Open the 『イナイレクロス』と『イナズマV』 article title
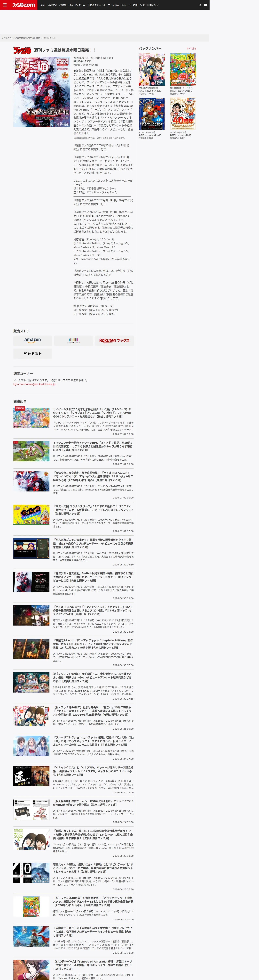The image size is (259, 980). (x=93, y=771)
